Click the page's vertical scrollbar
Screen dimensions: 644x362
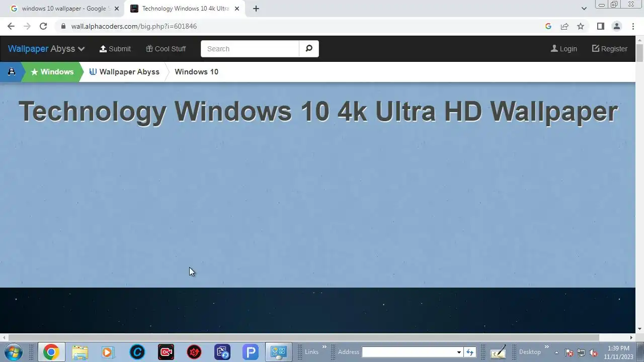click(639, 53)
